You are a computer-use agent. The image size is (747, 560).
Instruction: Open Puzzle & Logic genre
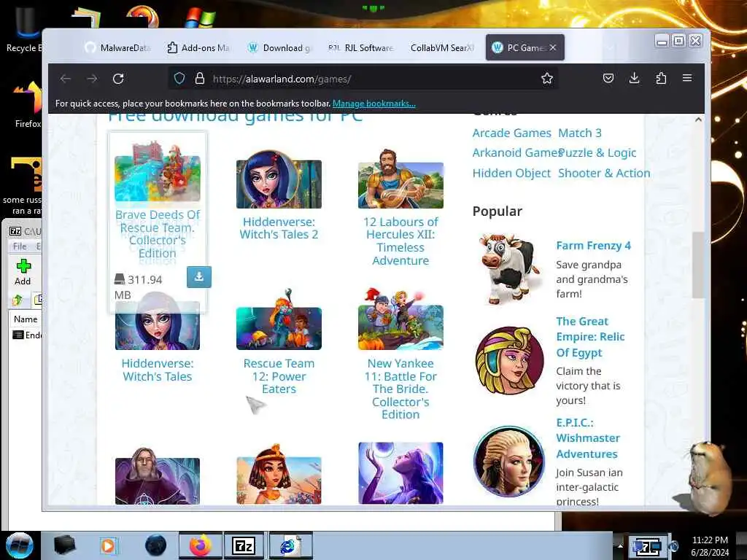click(x=597, y=153)
